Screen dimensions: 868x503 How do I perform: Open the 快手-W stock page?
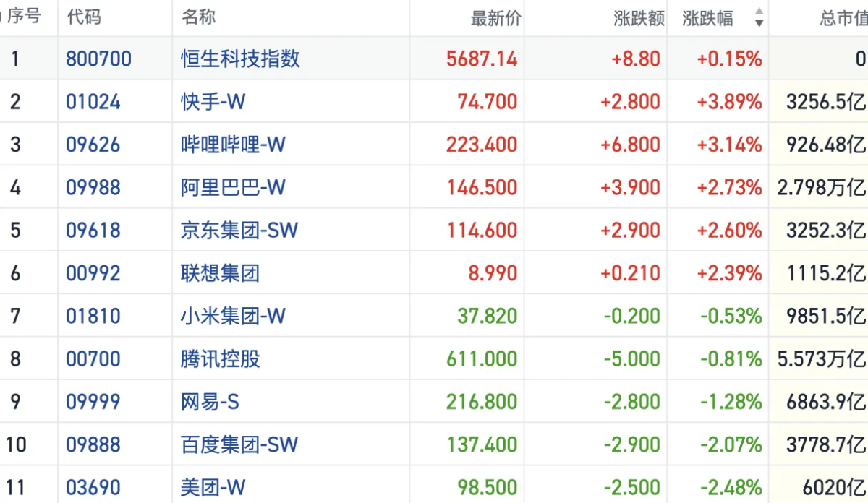point(210,101)
